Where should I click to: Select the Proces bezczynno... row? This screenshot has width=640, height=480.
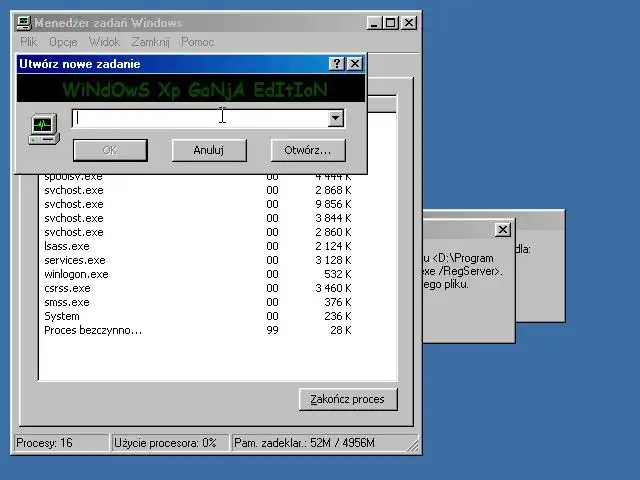point(198,330)
